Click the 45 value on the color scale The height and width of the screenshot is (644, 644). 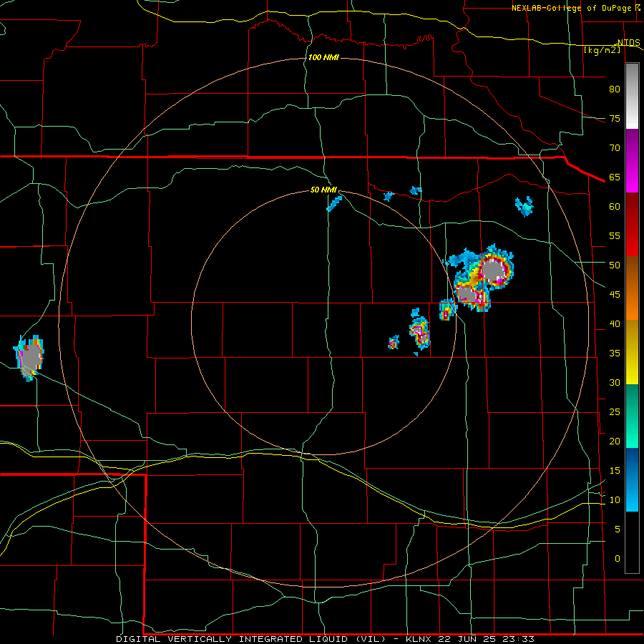(615, 295)
